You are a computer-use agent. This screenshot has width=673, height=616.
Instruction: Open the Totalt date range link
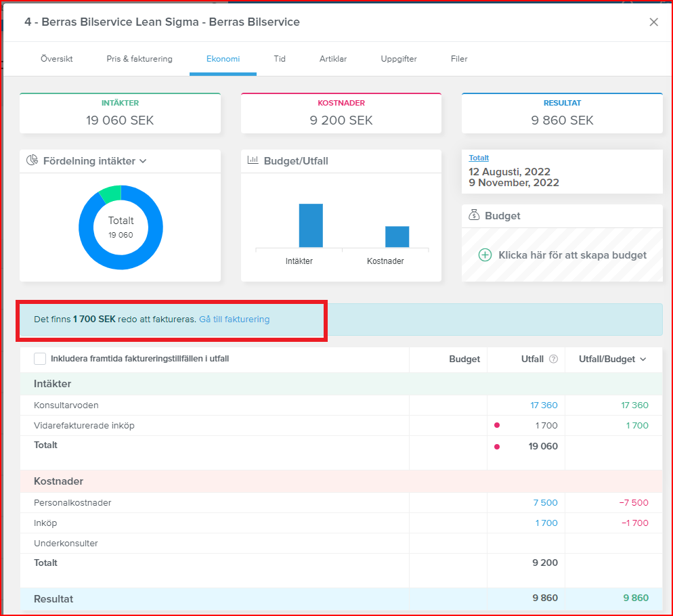[479, 158]
